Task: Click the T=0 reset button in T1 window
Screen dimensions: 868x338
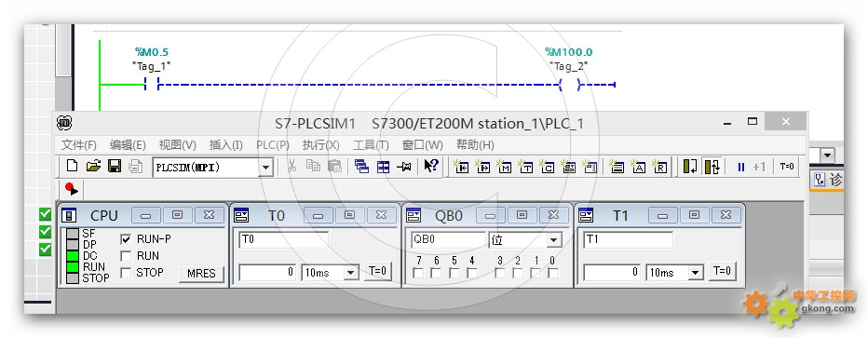Action: pos(723,271)
